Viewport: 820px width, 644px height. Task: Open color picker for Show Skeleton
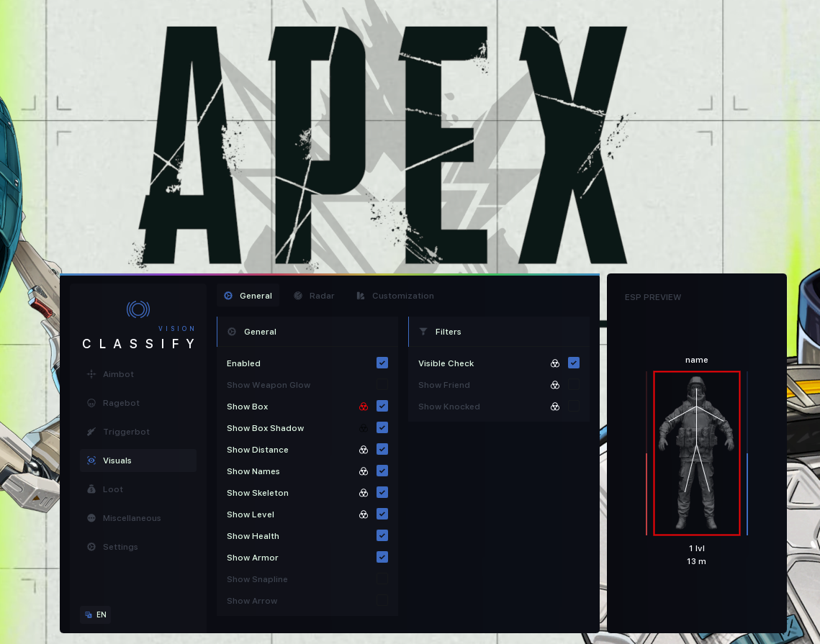tap(364, 493)
